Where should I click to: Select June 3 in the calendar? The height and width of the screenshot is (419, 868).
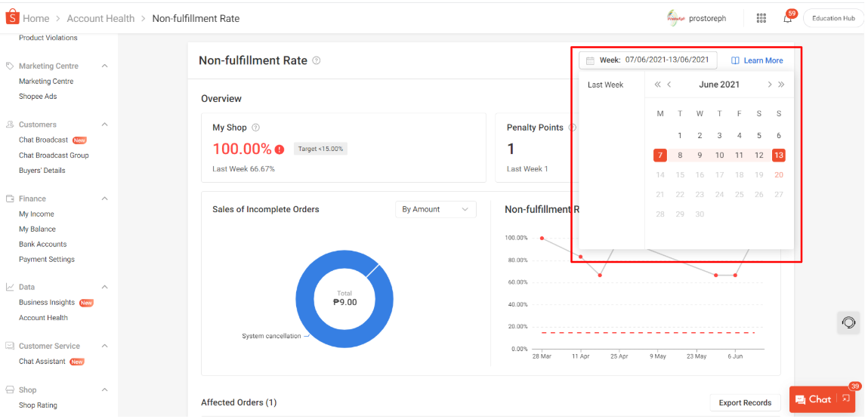click(x=719, y=136)
